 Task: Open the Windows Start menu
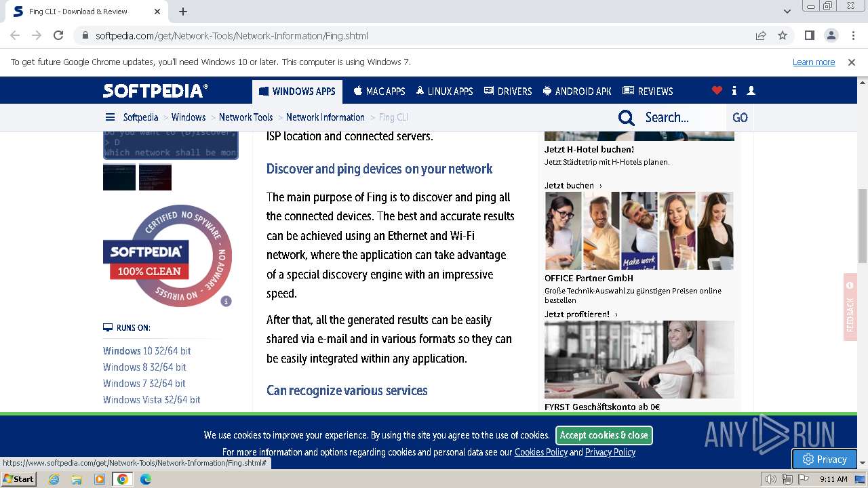coord(18,479)
